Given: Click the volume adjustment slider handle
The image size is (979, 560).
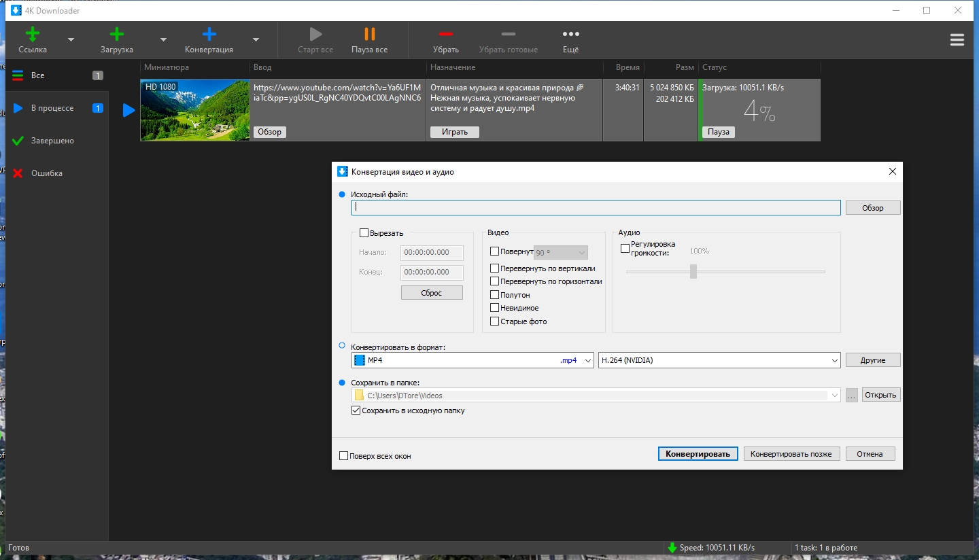Looking at the screenshot, I should (x=693, y=271).
